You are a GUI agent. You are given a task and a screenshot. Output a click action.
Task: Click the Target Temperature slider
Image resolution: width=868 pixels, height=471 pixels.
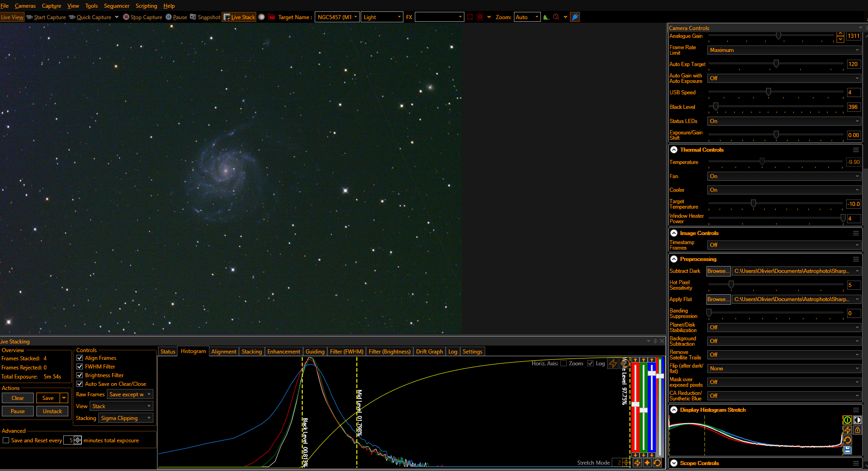click(x=776, y=204)
